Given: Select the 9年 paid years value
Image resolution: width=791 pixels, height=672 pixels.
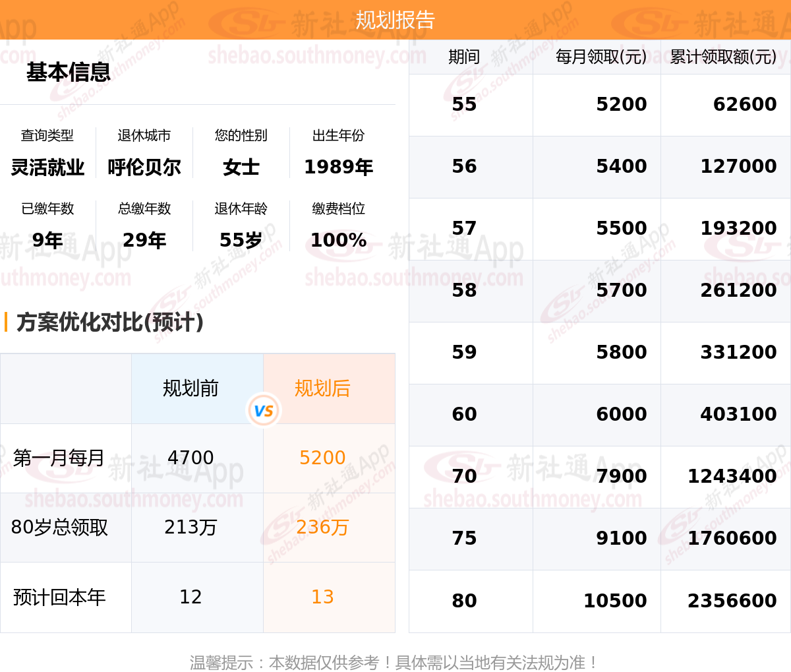Looking at the screenshot, I should click(x=47, y=240).
